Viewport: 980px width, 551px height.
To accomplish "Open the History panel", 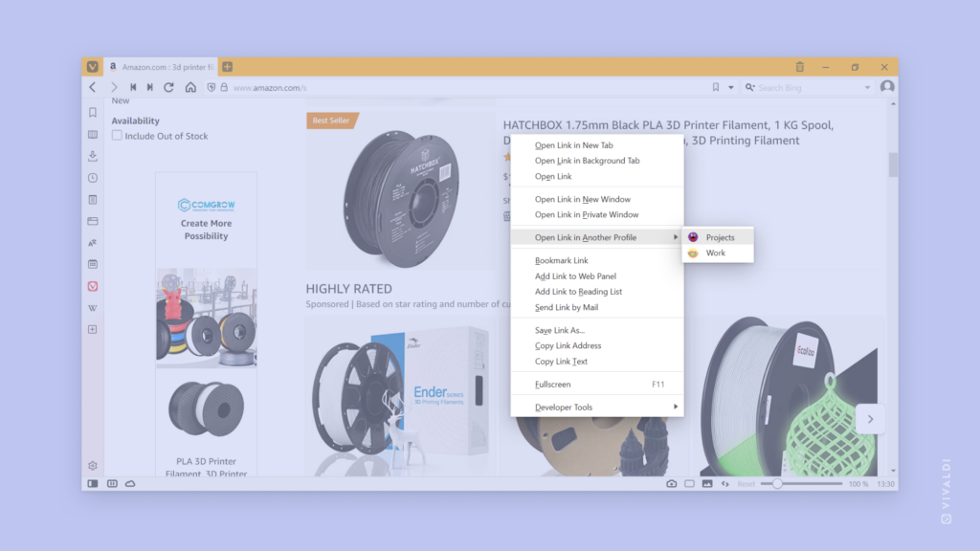I will [x=93, y=178].
